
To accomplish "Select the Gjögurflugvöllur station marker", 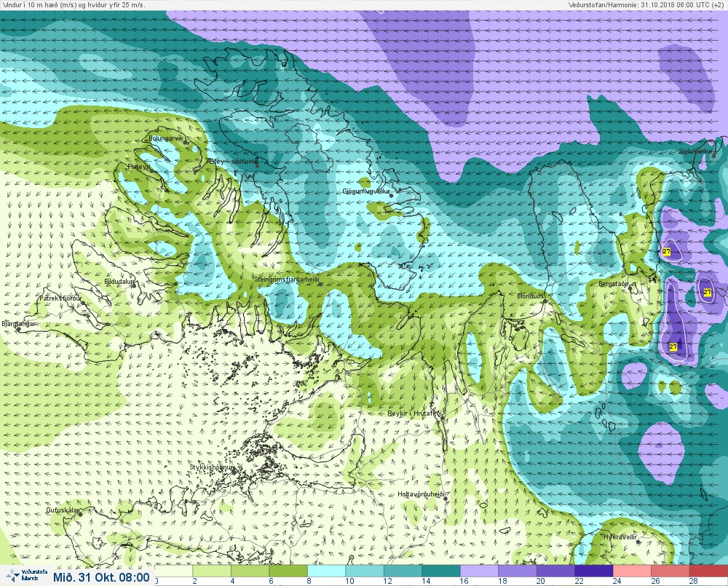I will [x=392, y=196].
